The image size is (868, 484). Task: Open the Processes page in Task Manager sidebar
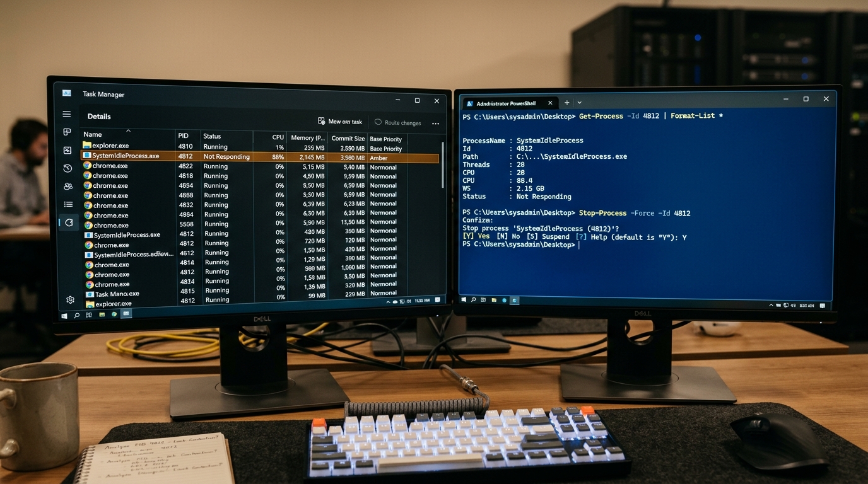[67, 132]
